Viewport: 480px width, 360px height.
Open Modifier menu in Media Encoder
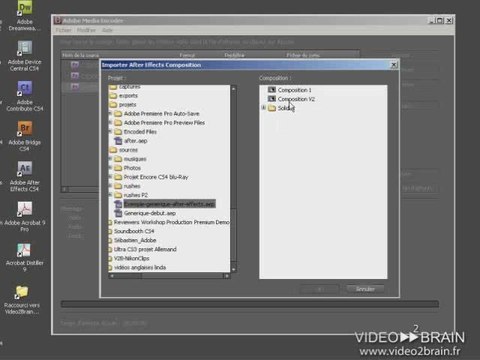86,30
